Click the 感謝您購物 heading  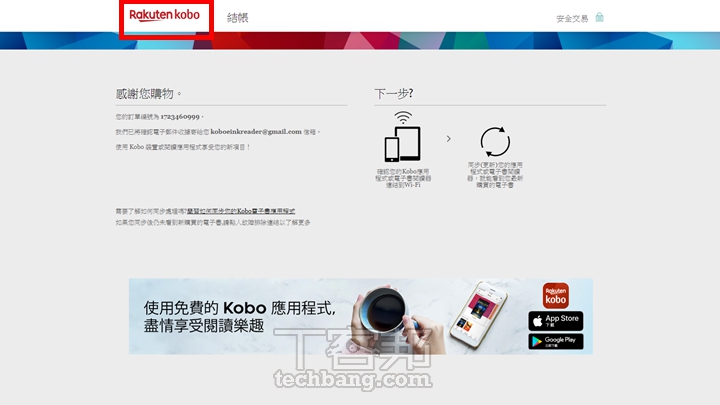[x=148, y=94]
